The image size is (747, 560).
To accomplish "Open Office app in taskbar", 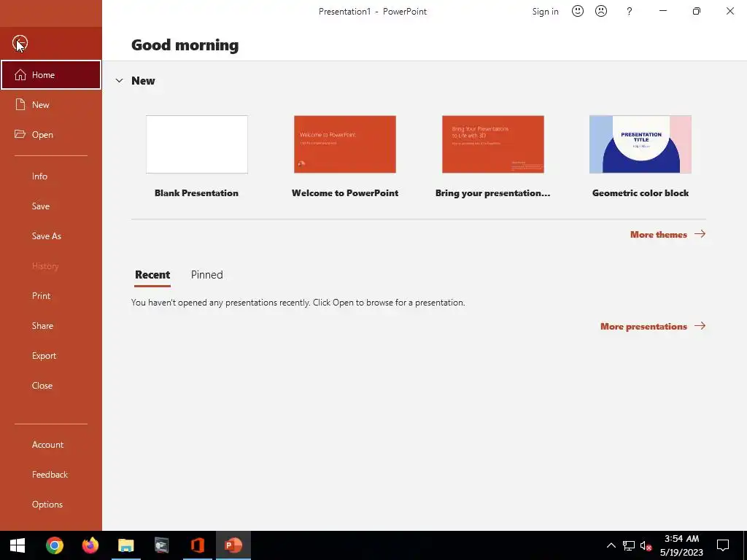I will point(197,545).
